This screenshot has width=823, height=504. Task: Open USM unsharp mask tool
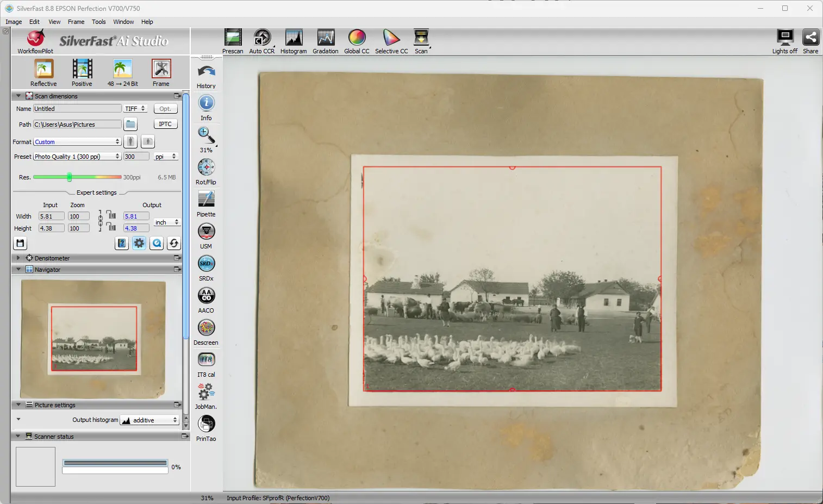click(x=206, y=231)
